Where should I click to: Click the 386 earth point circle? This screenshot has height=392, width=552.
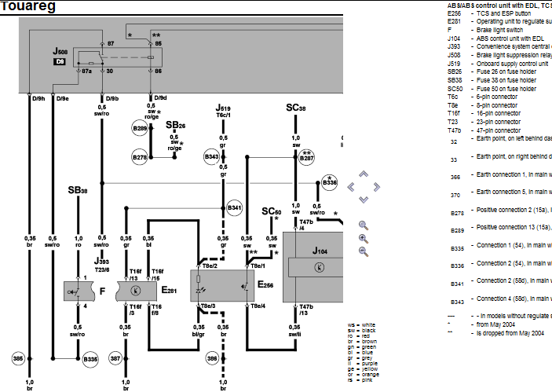tap(212, 358)
